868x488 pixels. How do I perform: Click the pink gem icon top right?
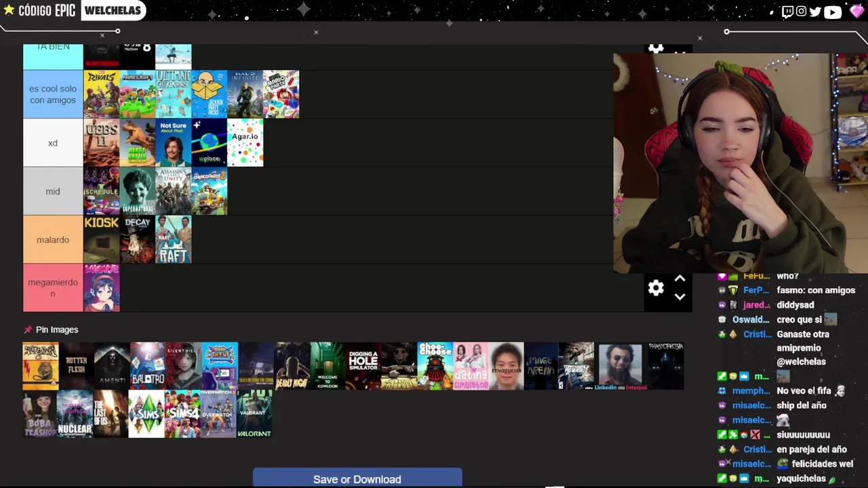pos(856,11)
